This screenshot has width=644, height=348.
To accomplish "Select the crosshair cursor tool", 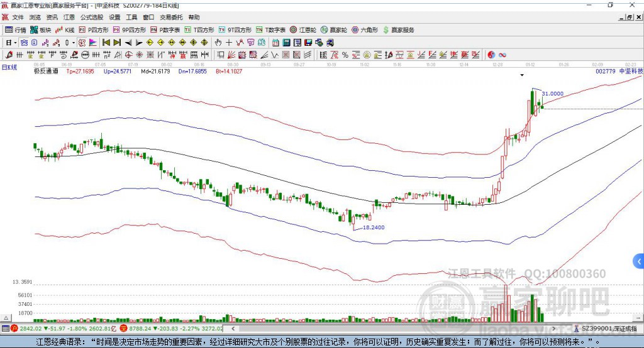I will pyautogui.click(x=229, y=43).
